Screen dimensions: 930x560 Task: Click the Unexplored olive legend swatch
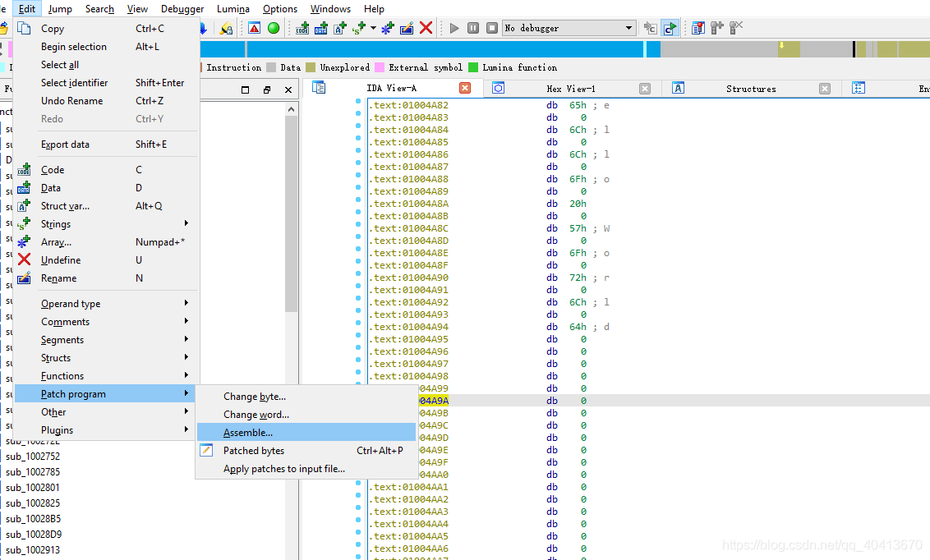pos(311,67)
